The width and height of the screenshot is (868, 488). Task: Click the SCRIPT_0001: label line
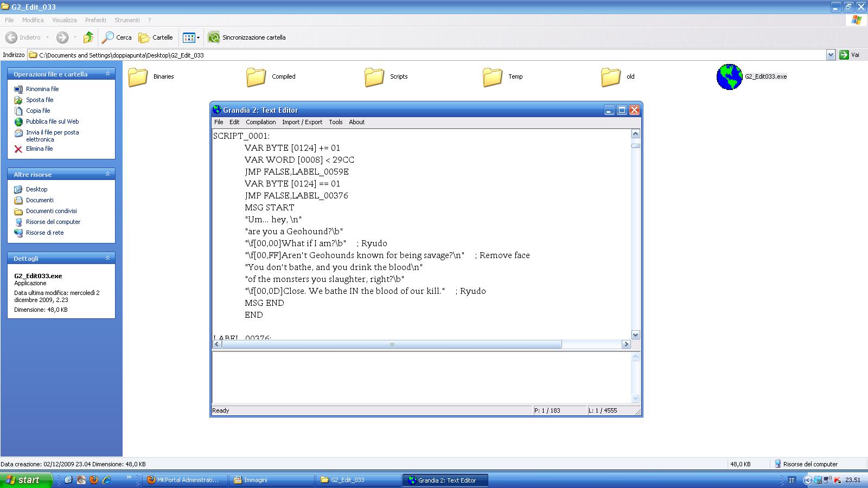241,136
